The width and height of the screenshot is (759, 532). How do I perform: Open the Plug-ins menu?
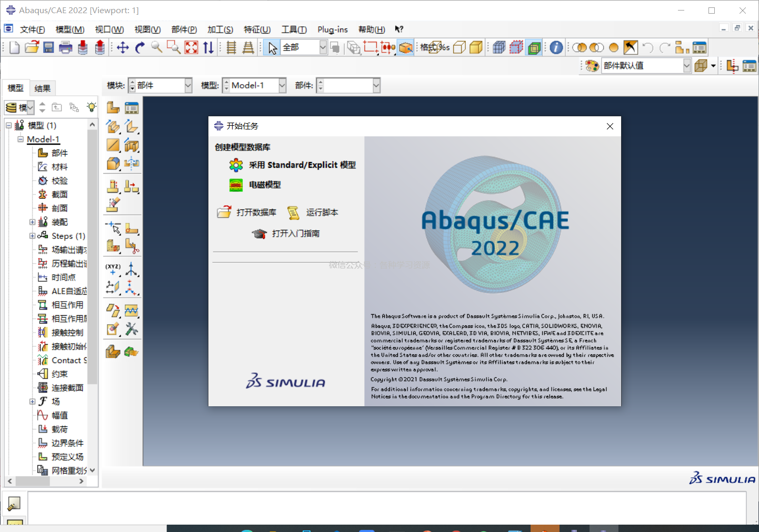[x=333, y=29]
